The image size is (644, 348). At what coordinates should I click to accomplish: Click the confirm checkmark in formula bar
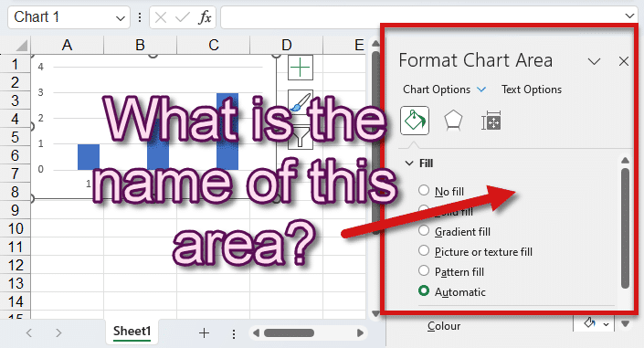tap(183, 17)
